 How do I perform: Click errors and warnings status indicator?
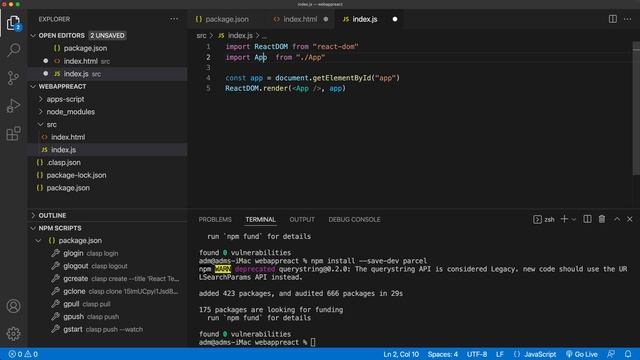pyautogui.click(x=23, y=354)
